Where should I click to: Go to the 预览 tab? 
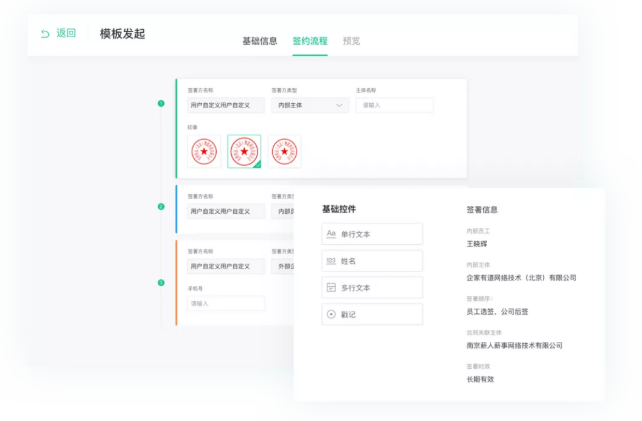click(351, 41)
